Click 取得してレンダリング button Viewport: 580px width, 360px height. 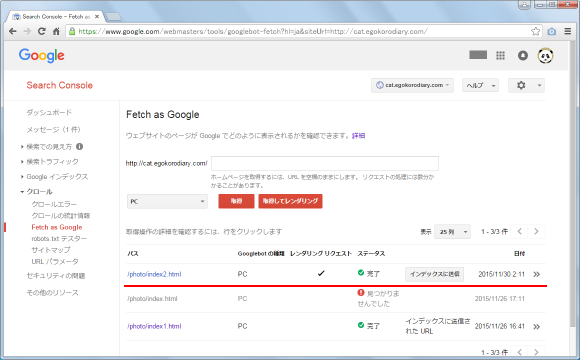290,201
